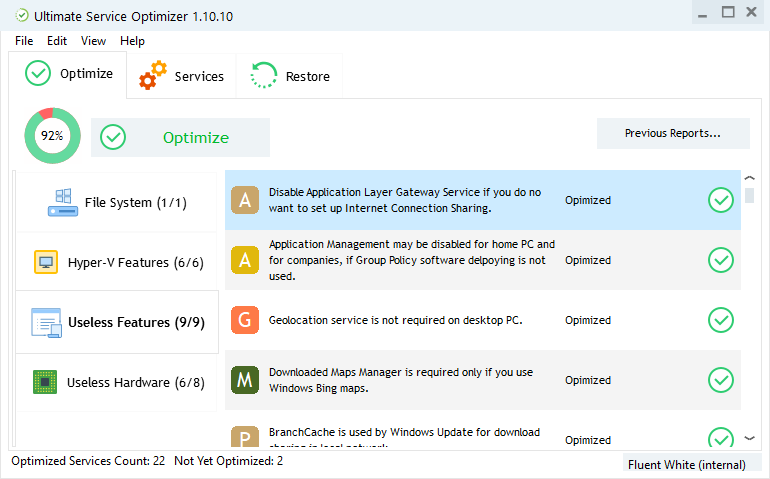This screenshot has height=479, width=770.
Task: Click the Useless Hardware chip icon
Action: coord(45,382)
